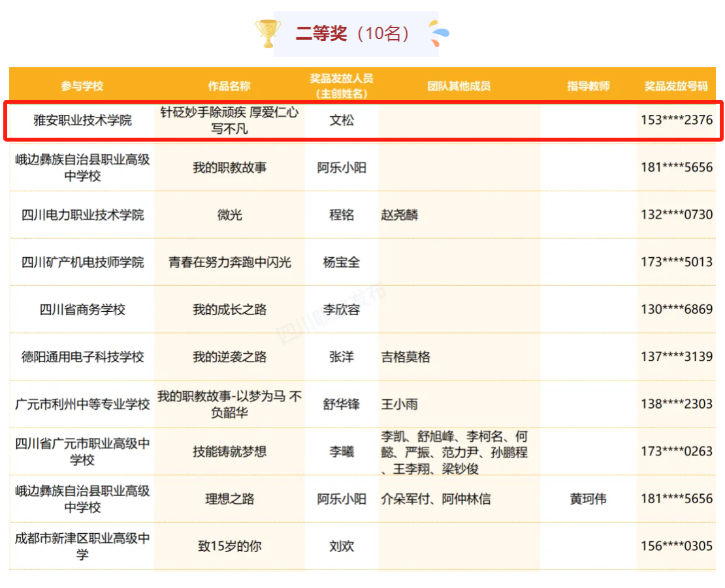Click the 作品名称 column header

point(229,86)
